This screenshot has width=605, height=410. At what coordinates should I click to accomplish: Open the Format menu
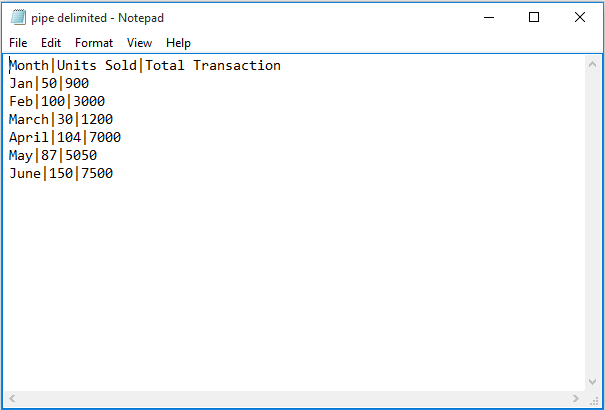94,43
